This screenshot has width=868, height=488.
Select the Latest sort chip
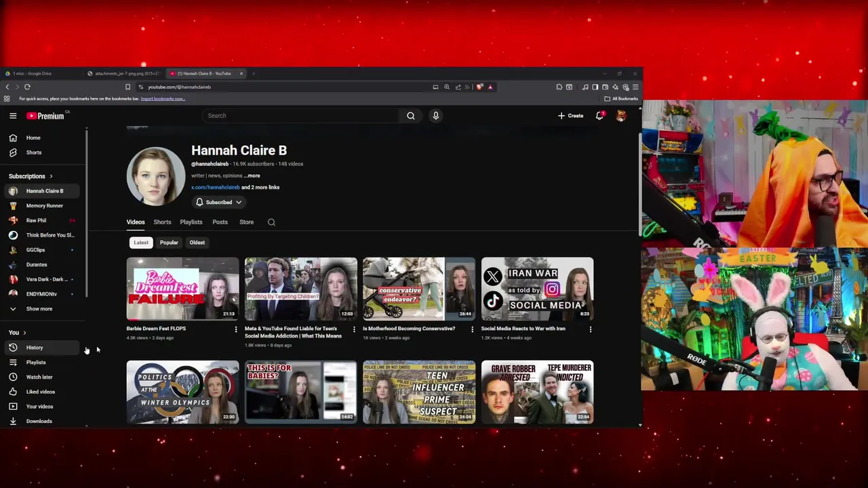tap(141, 243)
